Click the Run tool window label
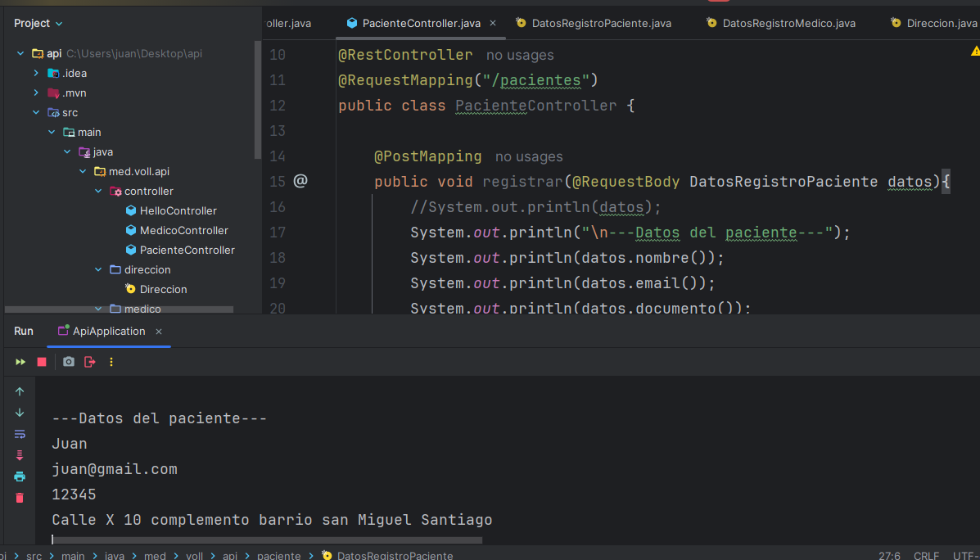The height and width of the screenshot is (560, 980). coord(24,332)
